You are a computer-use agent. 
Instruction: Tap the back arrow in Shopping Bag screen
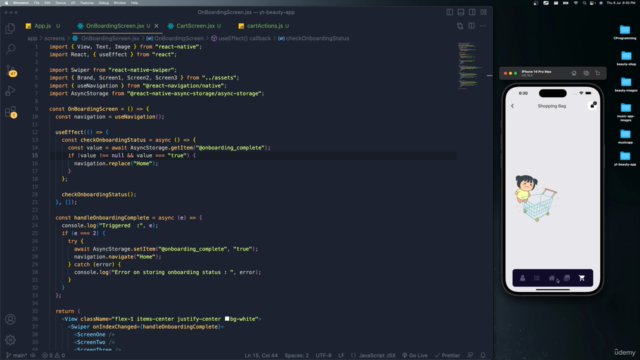[513, 106]
